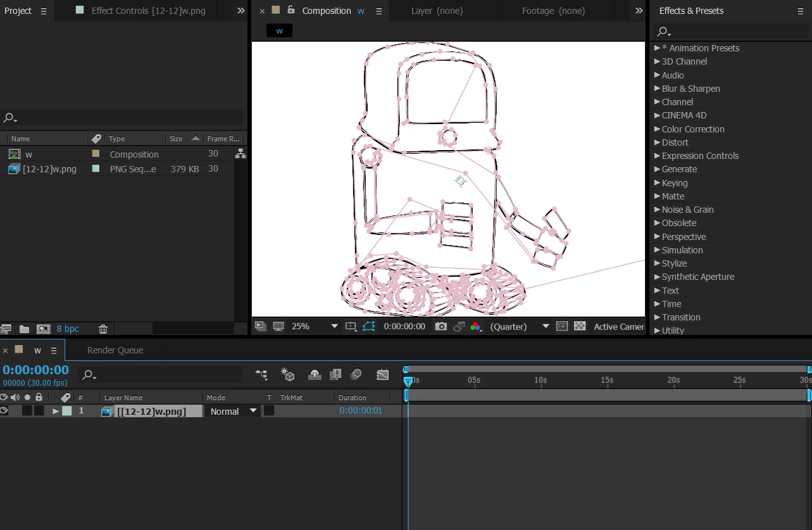Click the Always Preview This View icon

(x=260, y=326)
